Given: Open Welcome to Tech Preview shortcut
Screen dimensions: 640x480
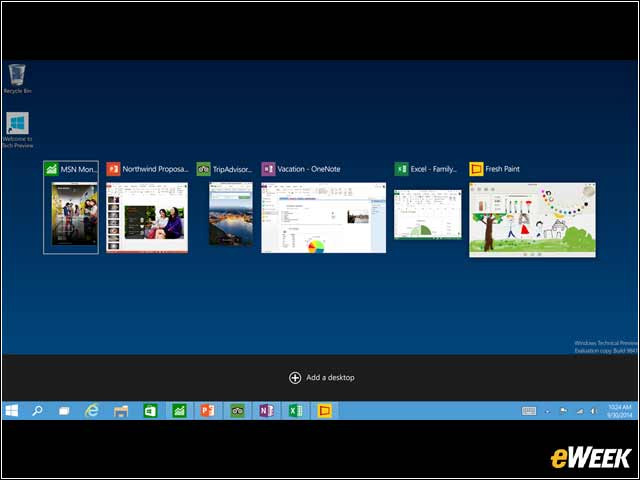Looking at the screenshot, I should pyautogui.click(x=18, y=130).
